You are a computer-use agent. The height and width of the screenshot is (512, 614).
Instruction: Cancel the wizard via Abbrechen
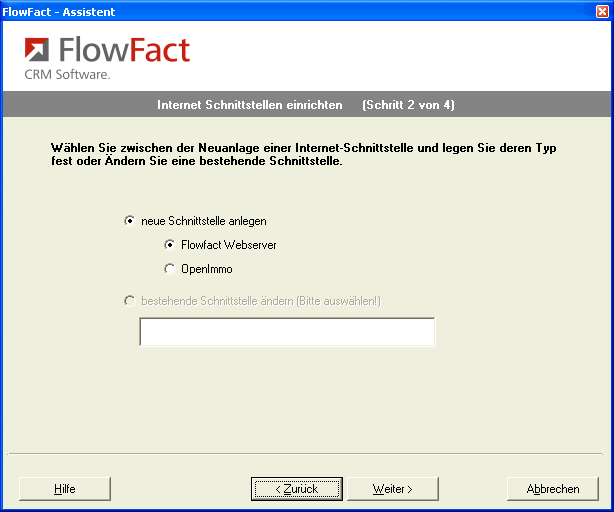click(553, 489)
